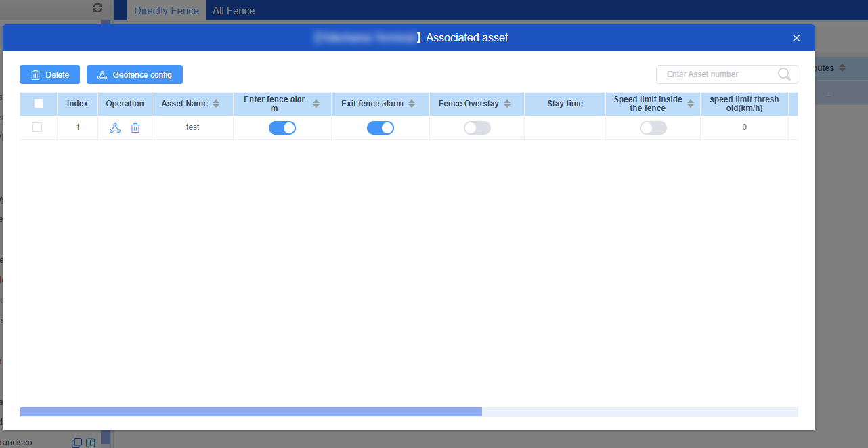Turn off Exit fence alarm switch
Image resolution: width=868 pixels, height=448 pixels.
[381, 128]
